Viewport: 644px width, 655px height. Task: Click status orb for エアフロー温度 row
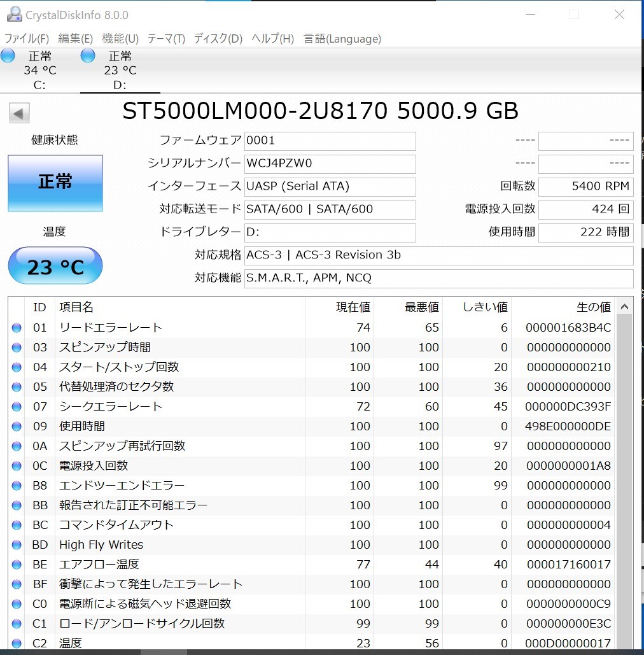click(x=17, y=565)
